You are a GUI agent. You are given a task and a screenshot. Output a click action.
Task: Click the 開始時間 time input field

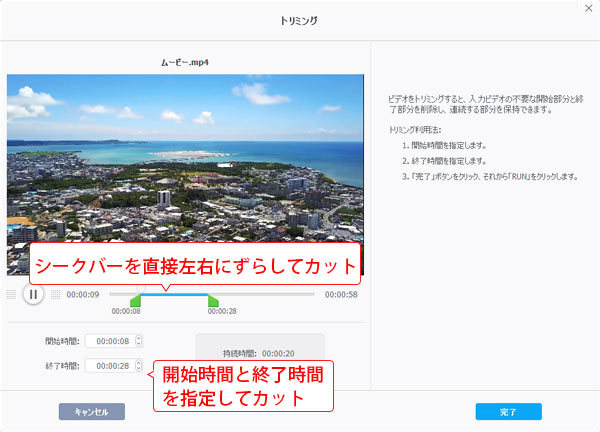108,340
